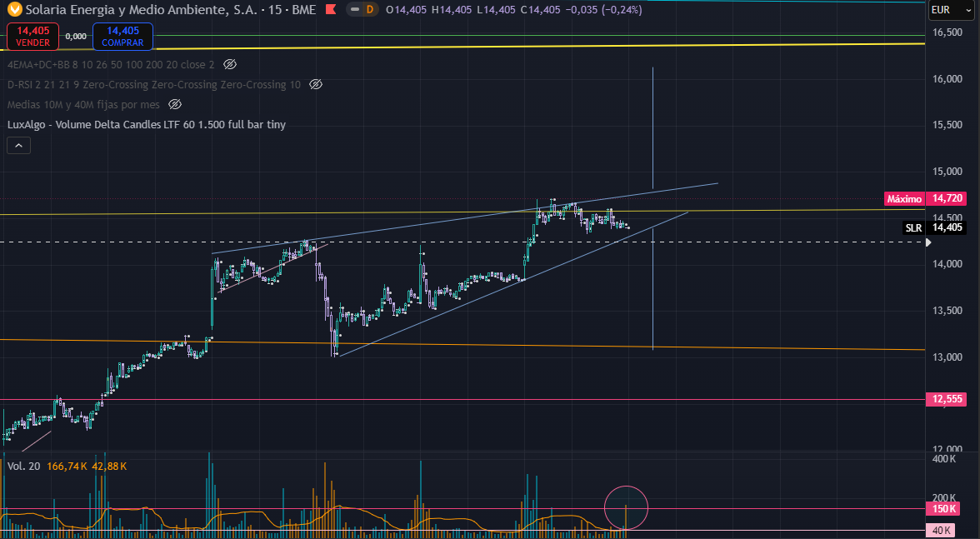
Task: Click the gray minus pill next to D badge
Action: (350, 10)
